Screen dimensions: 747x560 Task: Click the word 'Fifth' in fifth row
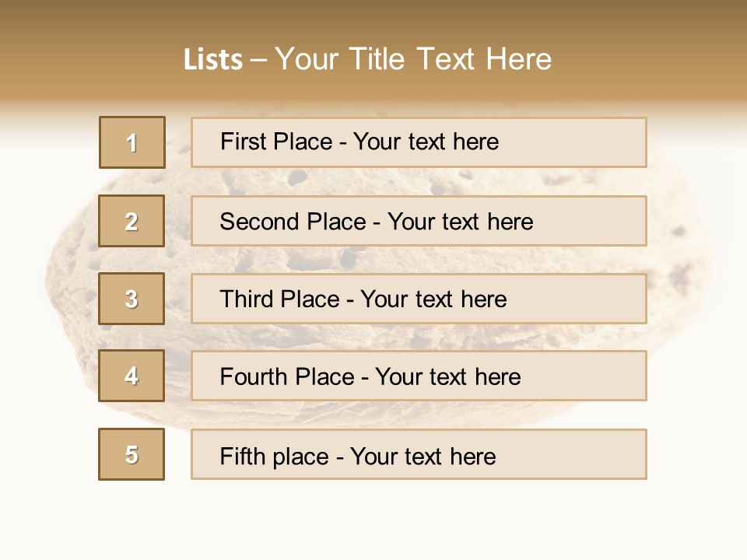242,457
